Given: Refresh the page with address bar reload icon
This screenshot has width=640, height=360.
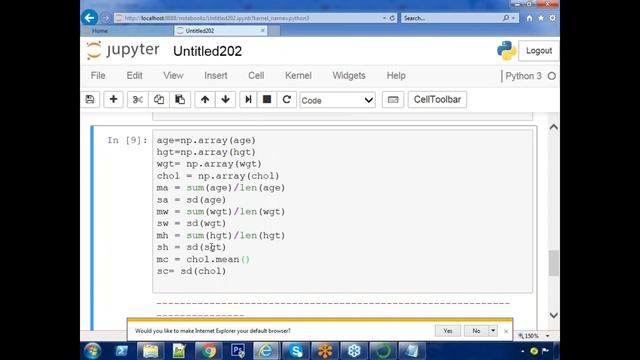Looking at the screenshot, I should pos(392,18).
